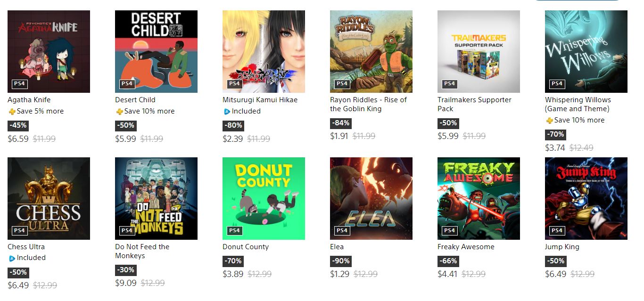The image size is (644, 301).
Task: Click the PS Plus icon under Agatha Knife
Action: click(12, 112)
